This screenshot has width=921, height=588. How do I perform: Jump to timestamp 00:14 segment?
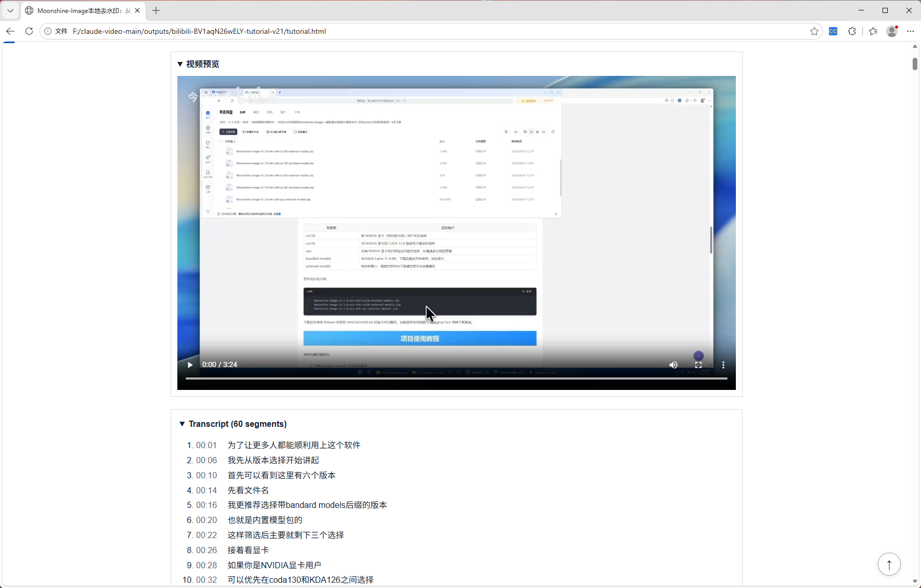pos(206,490)
